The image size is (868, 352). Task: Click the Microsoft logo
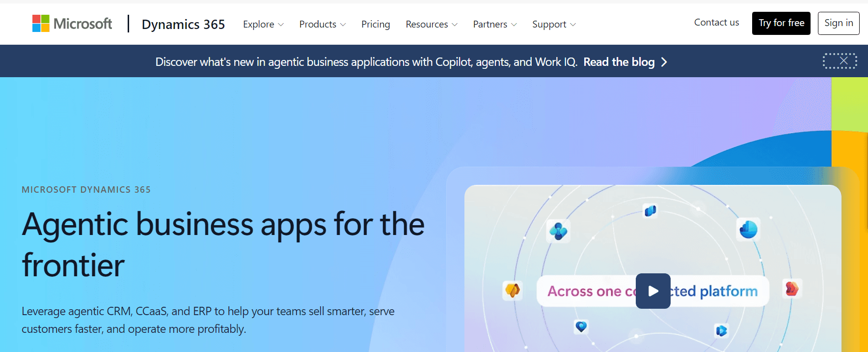tap(72, 24)
